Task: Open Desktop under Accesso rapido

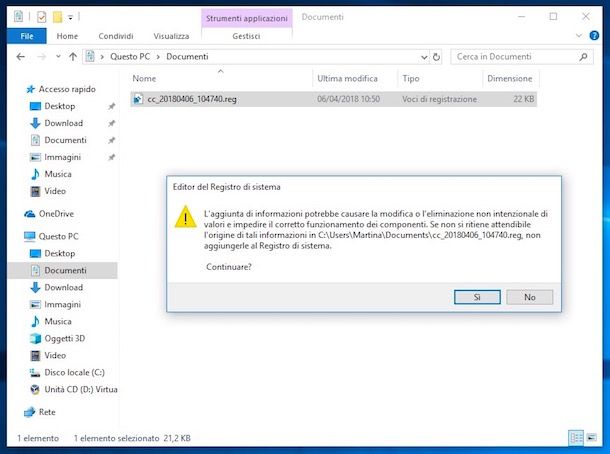Action: (x=60, y=106)
